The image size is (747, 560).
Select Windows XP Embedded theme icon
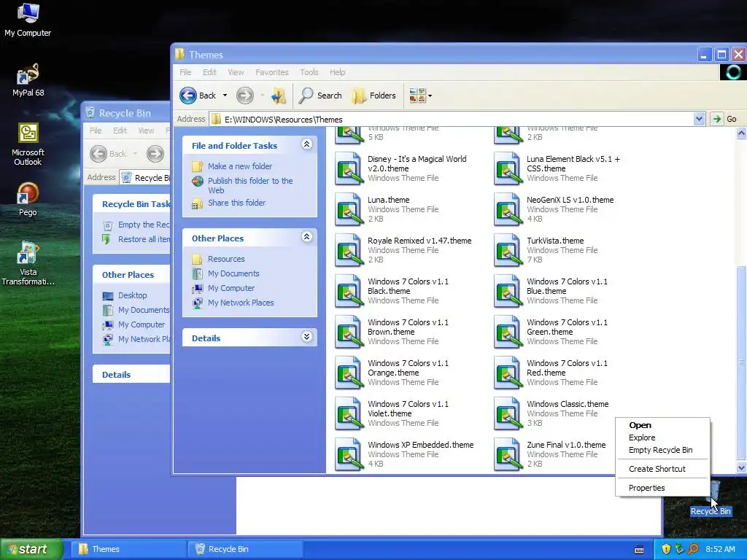[349, 454]
